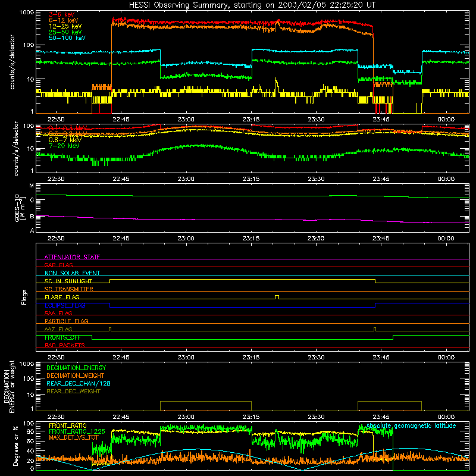The height and width of the screenshot is (476, 476).
Task: Select the SAA_FLAG label
Action: (58, 313)
